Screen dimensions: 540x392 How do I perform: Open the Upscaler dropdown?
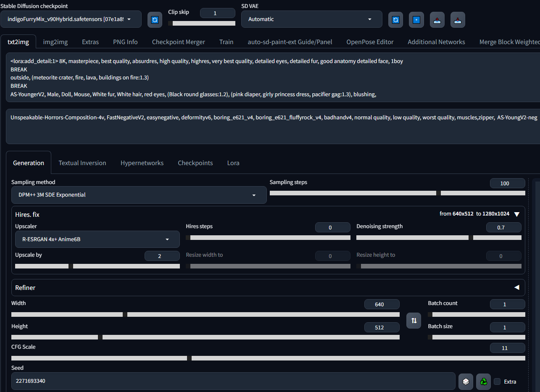click(x=97, y=239)
